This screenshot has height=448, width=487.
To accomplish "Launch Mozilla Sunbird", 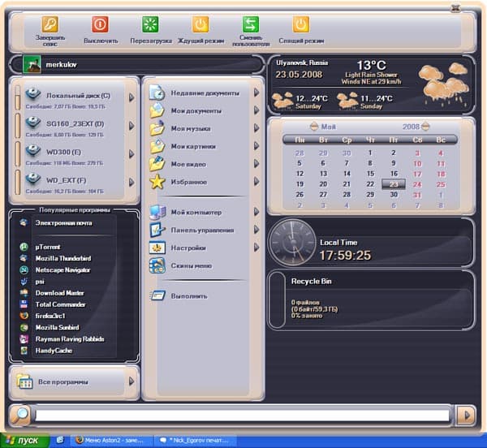I will 57,327.
